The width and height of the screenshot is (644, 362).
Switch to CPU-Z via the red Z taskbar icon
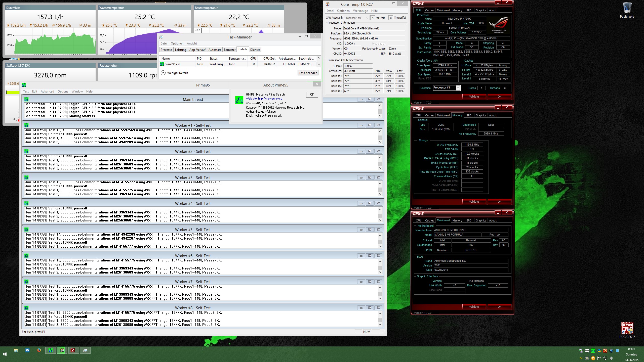(x=73, y=350)
